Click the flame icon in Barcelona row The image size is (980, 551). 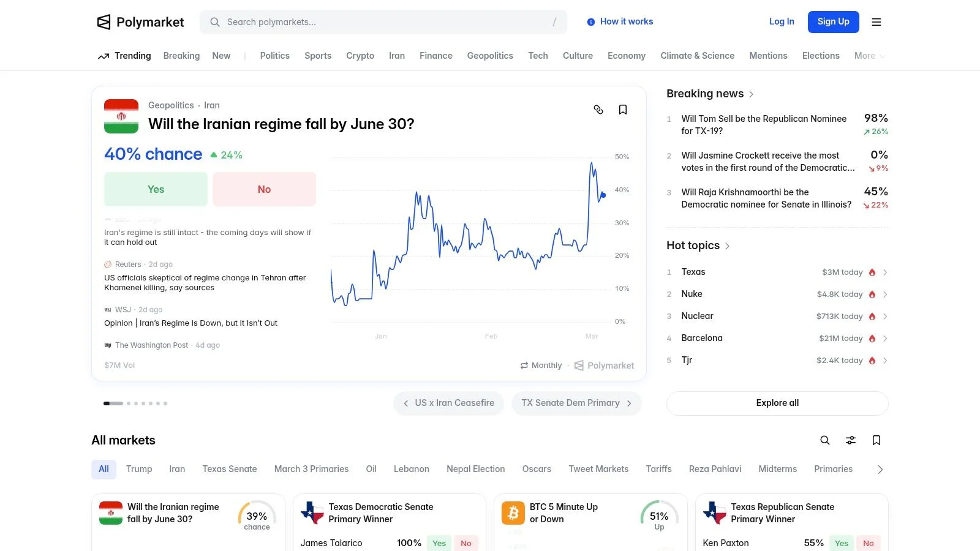[x=872, y=339]
